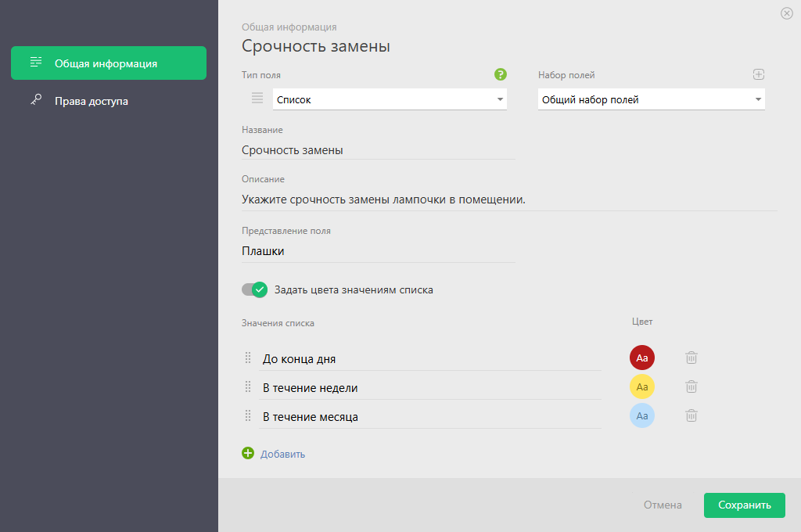This screenshot has height=532, width=801.
Task: Toggle "Задать цвета значениям списка" switch
Action: pyautogui.click(x=255, y=289)
